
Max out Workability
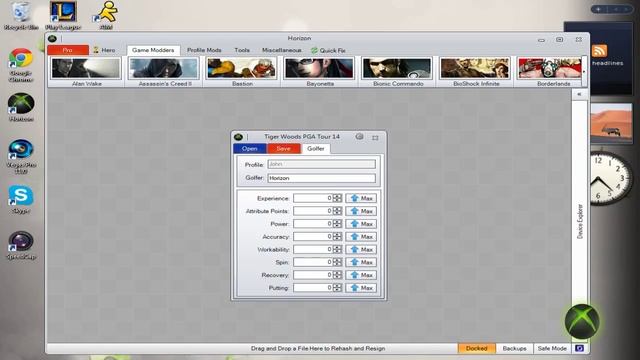(x=361, y=249)
